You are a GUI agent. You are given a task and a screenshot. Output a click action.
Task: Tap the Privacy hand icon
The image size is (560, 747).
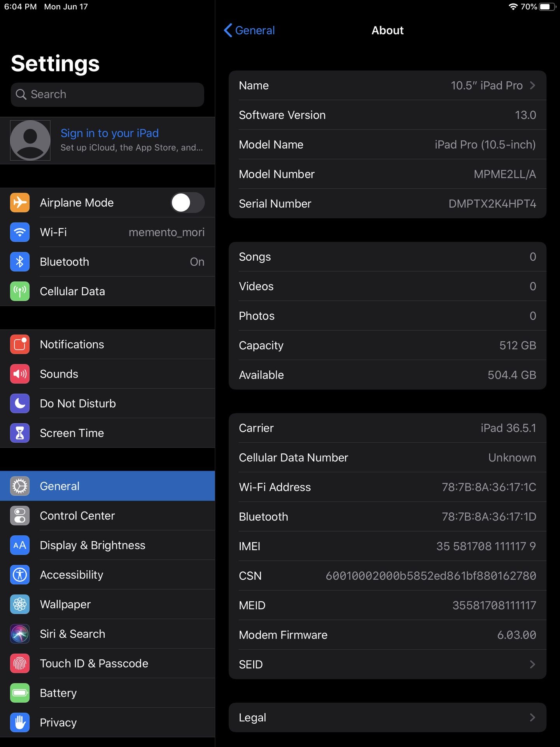(x=20, y=722)
